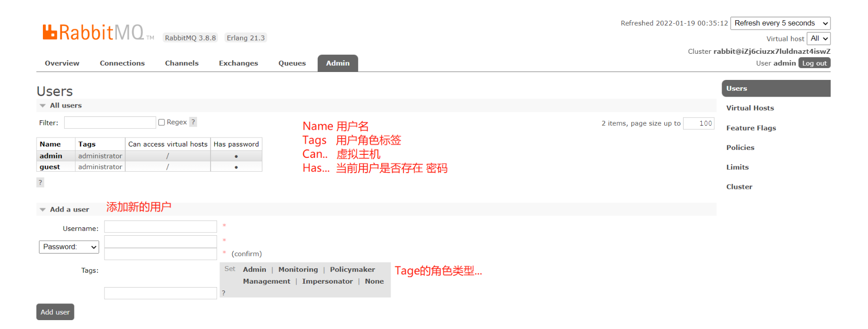Focus the page size field showing 100
Screen dimensions: 868x329
(699, 123)
